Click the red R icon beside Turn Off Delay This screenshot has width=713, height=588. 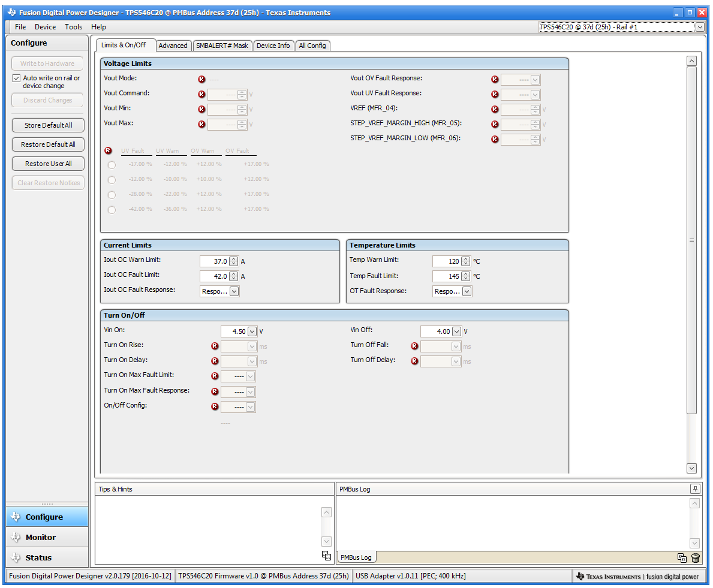click(414, 361)
